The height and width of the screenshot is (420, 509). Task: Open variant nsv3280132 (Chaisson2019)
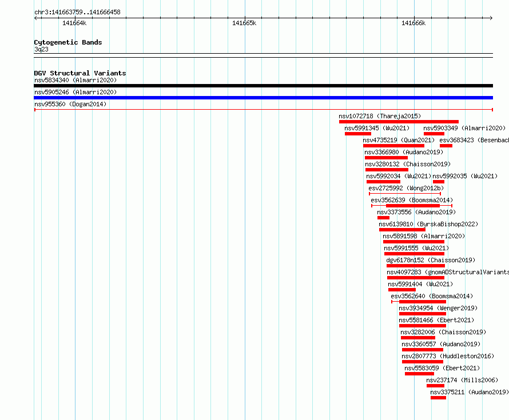(408, 164)
